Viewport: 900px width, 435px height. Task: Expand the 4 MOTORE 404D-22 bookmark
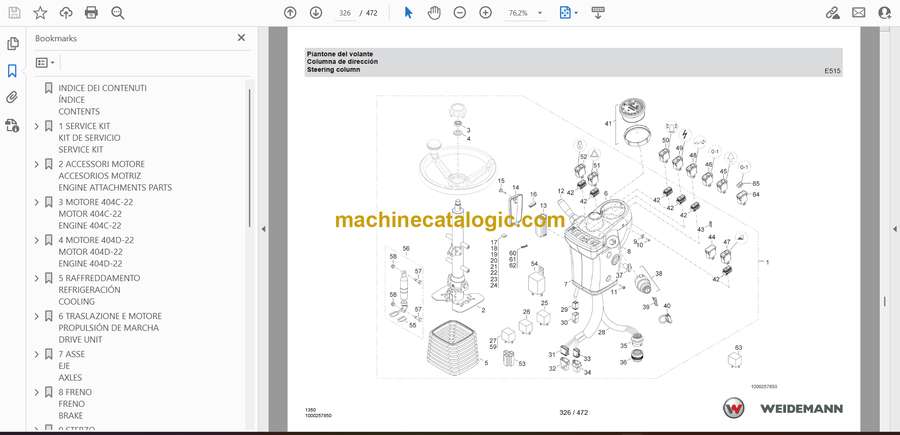pos(37,240)
